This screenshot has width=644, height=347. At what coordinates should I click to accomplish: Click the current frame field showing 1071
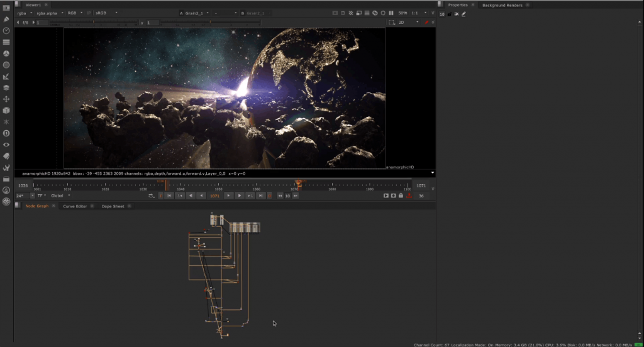point(214,196)
